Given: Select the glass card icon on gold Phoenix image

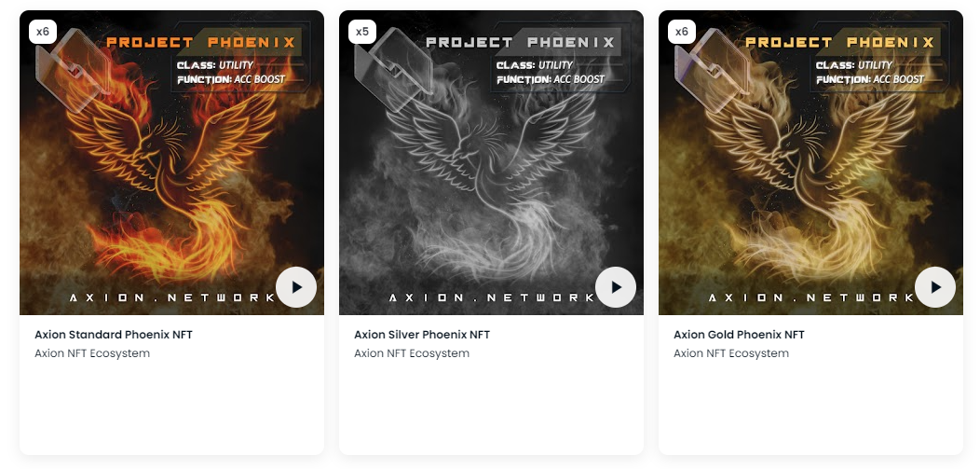Looking at the screenshot, I should point(713,70).
